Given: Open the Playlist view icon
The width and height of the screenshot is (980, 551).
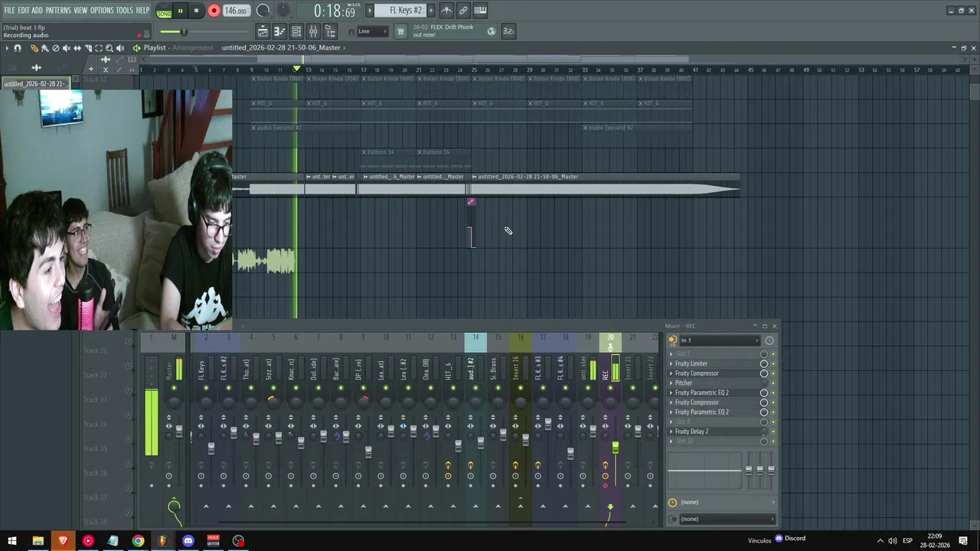Looking at the screenshot, I should pyautogui.click(x=263, y=31).
